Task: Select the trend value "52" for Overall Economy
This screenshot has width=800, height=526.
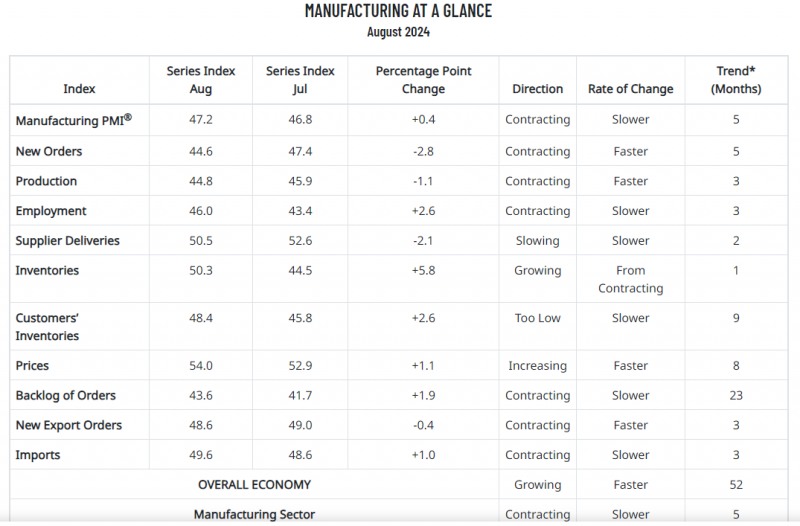Action: tap(735, 485)
